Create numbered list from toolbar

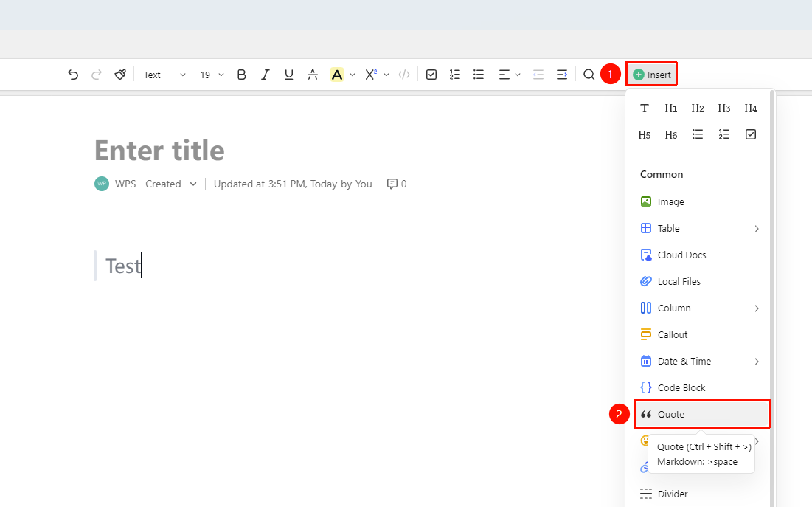455,75
